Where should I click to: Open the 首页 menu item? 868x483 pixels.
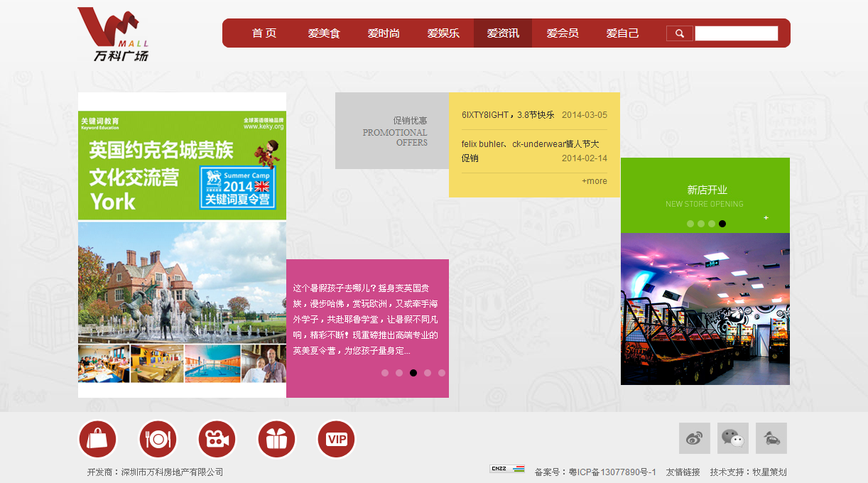coord(264,33)
